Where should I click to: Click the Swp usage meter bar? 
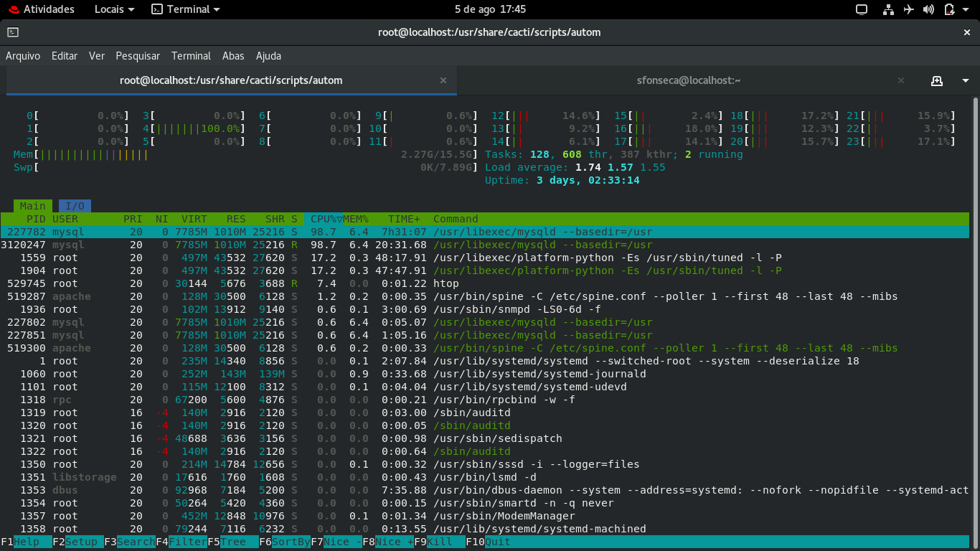coord(245,167)
